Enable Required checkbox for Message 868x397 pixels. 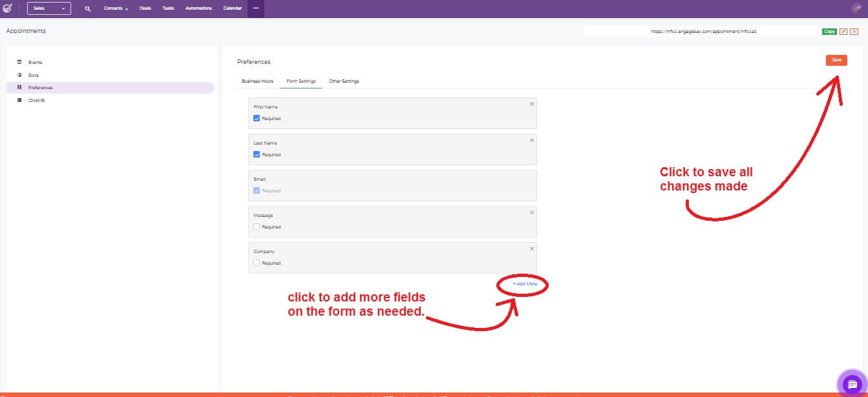(x=257, y=227)
